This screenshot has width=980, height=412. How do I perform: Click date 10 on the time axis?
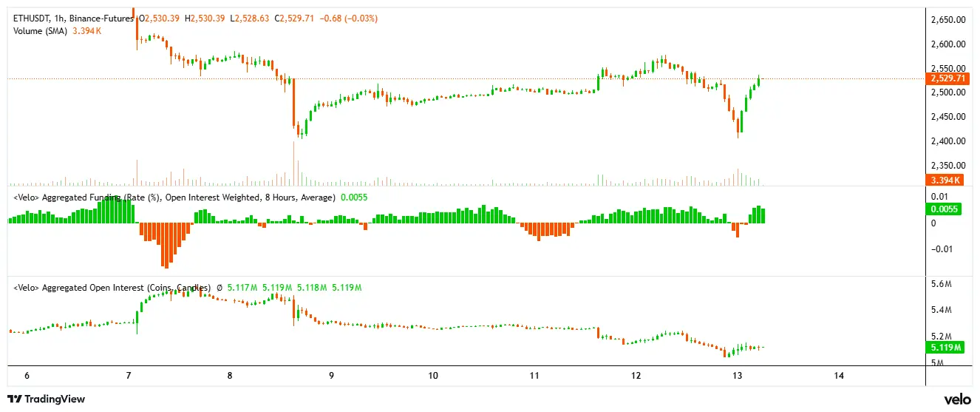[433, 376]
